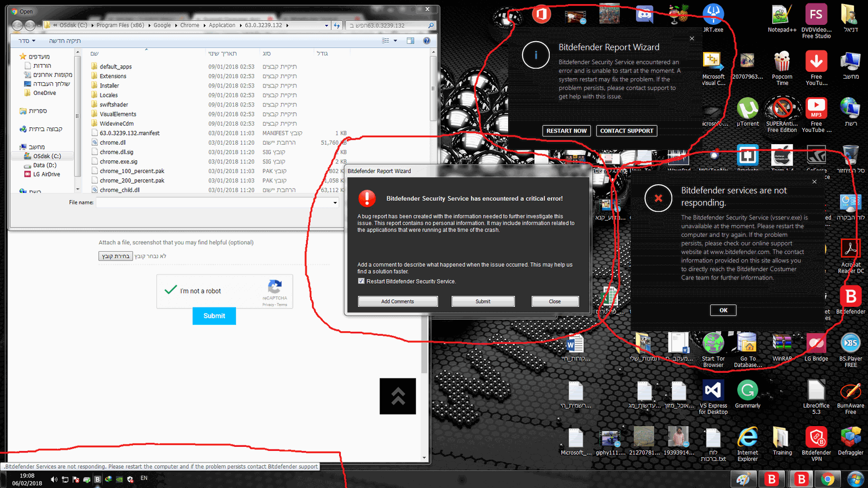Click Submit in Bitdefender critical error dialog
868x488 pixels.
pyautogui.click(x=483, y=302)
